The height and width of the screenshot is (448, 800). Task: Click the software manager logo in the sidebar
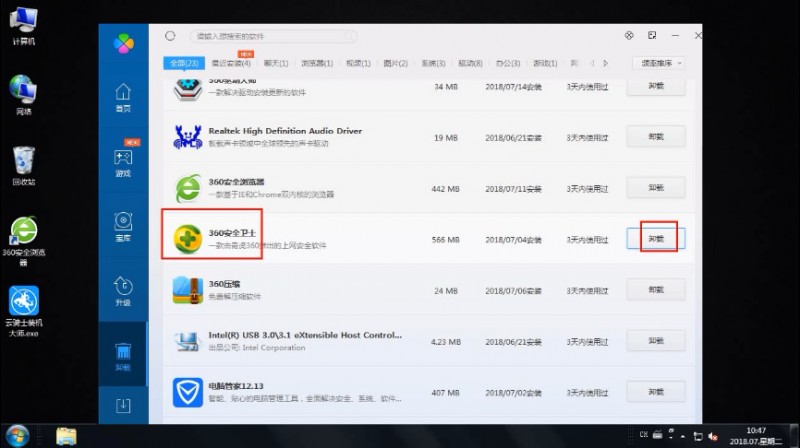pyautogui.click(x=123, y=43)
